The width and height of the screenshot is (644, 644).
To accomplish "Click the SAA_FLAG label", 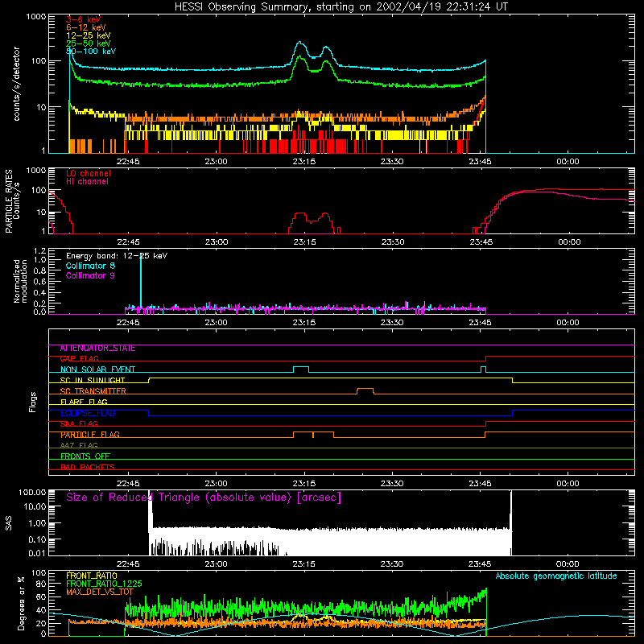I will 79,424.
